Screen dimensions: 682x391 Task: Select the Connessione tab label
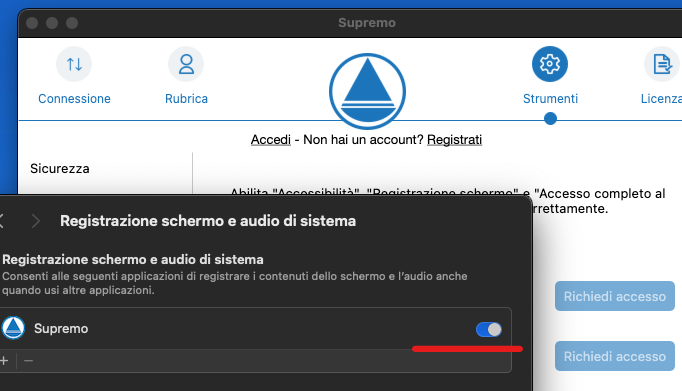74,99
